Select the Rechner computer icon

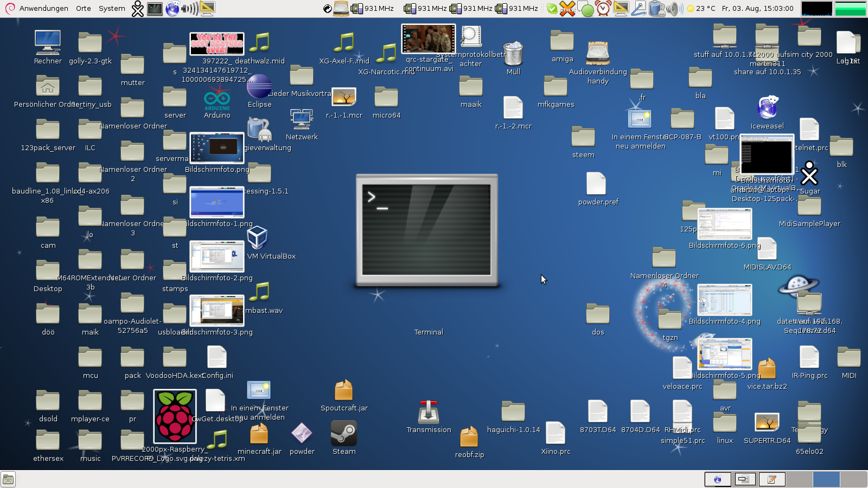[x=48, y=43]
